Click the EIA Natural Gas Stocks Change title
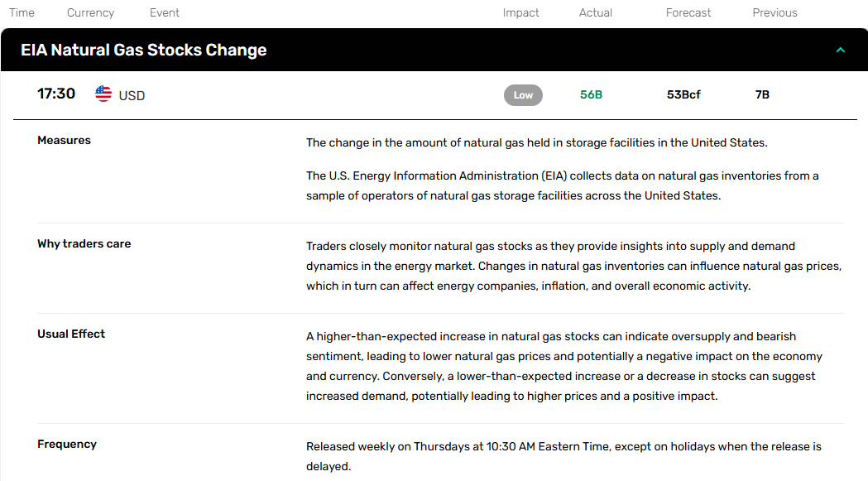The image size is (868, 481). point(144,50)
